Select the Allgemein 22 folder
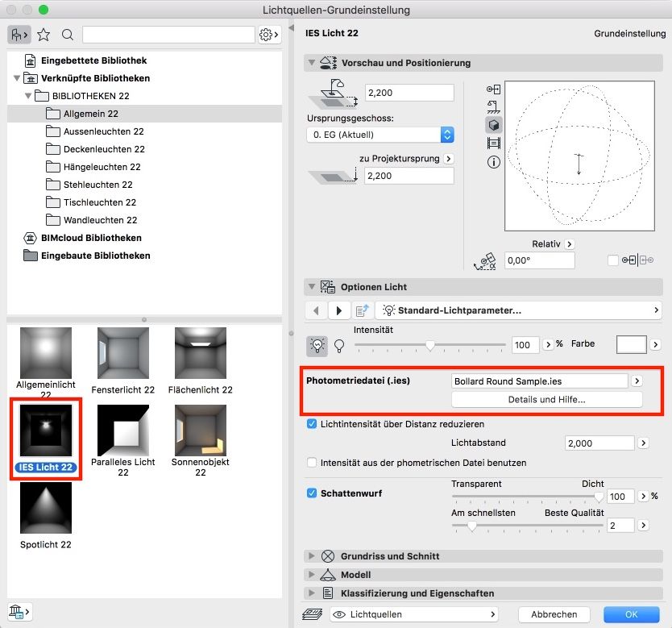The width and height of the screenshot is (672, 628). [x=144, y=114]
